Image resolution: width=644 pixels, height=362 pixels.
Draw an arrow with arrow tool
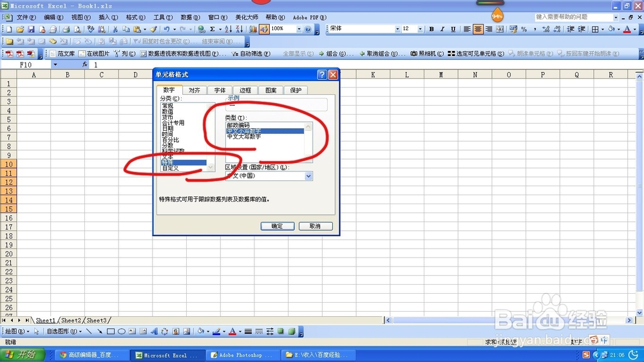pyautogui.click(x=100, y=332)
